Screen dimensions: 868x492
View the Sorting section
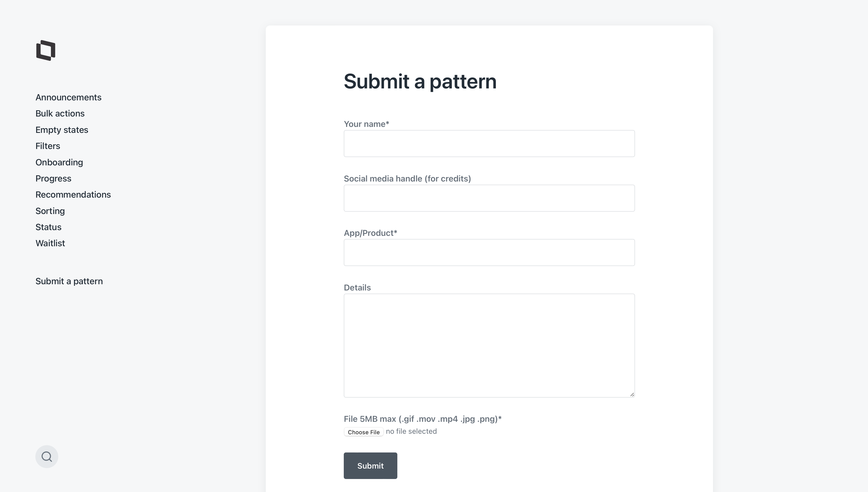(x=50, y=211)
